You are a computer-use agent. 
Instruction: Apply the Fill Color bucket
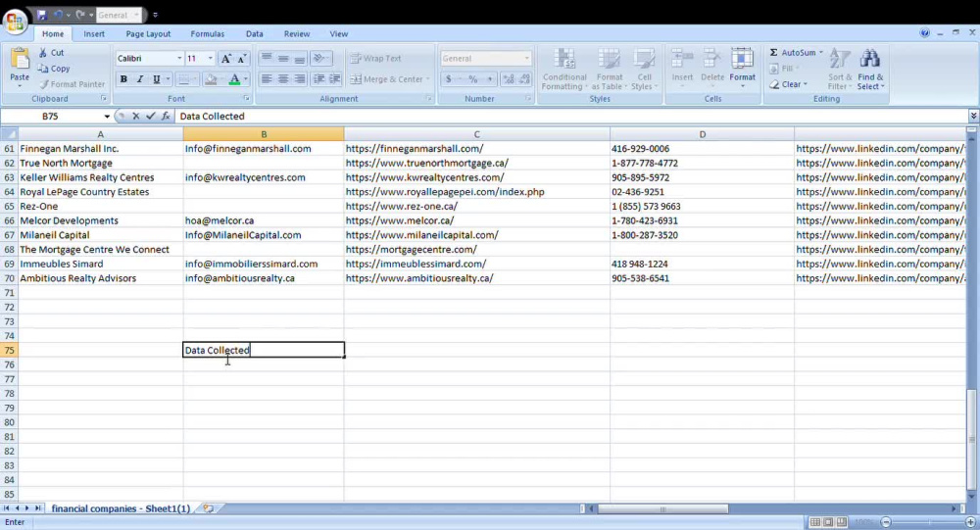pos(212,79)
